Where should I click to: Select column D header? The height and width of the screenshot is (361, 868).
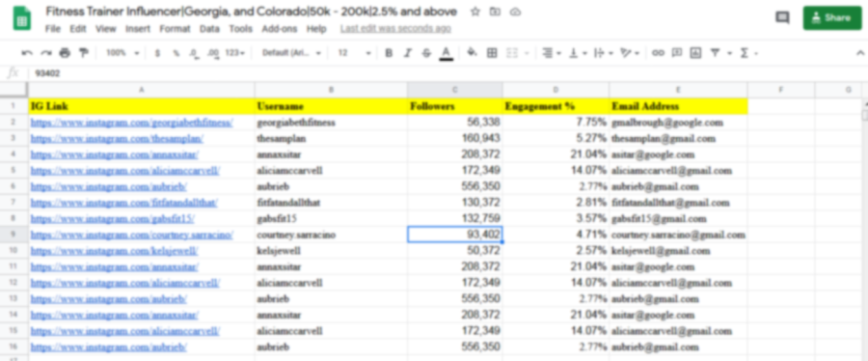556,90
